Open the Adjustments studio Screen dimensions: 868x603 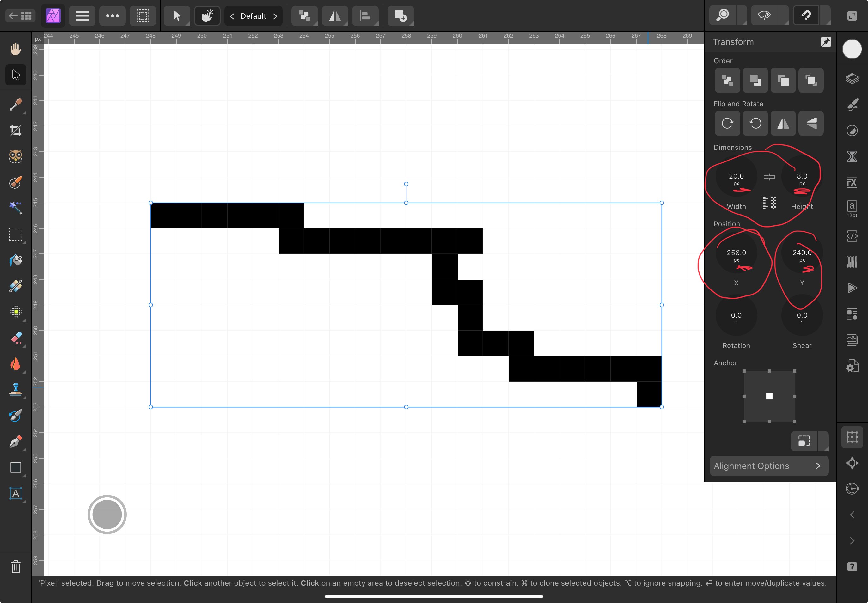click(852, 131)
